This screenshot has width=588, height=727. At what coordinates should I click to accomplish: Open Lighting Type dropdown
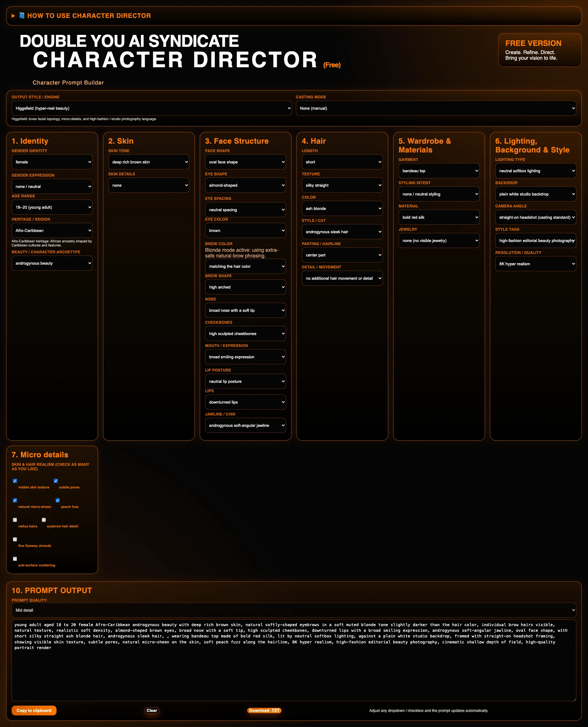tap(536, 171)
